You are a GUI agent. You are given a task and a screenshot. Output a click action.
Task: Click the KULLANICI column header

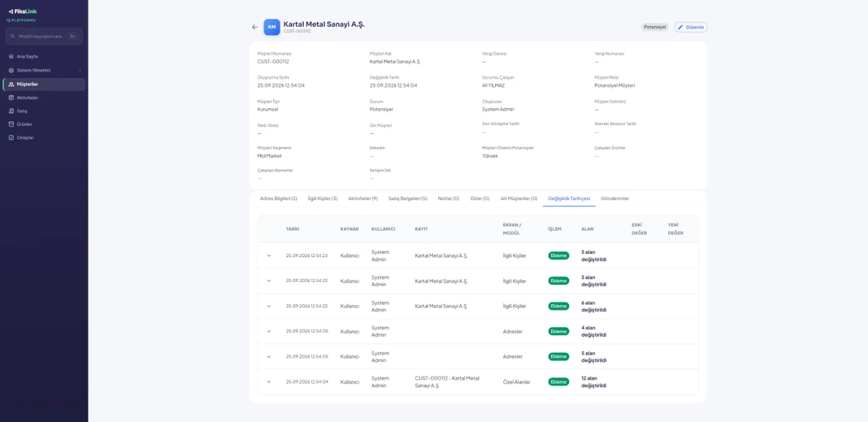pos(383,229)
